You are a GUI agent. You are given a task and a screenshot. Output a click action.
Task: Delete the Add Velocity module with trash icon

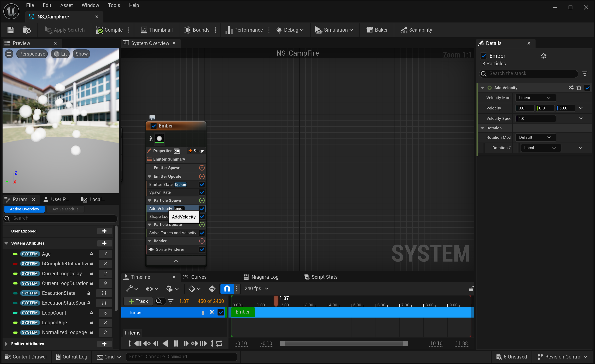(x=579, y=88)
